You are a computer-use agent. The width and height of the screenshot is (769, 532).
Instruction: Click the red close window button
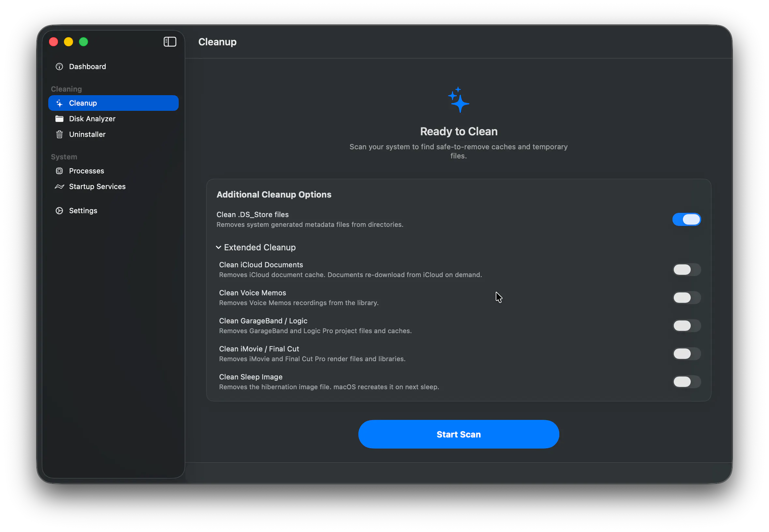tap(53, 42)
